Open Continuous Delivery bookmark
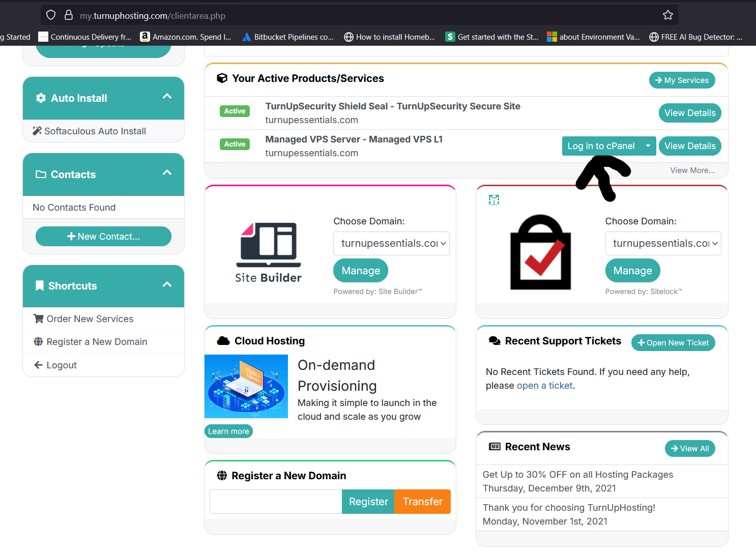Screen dimensions: 756x553 (85, 37)
